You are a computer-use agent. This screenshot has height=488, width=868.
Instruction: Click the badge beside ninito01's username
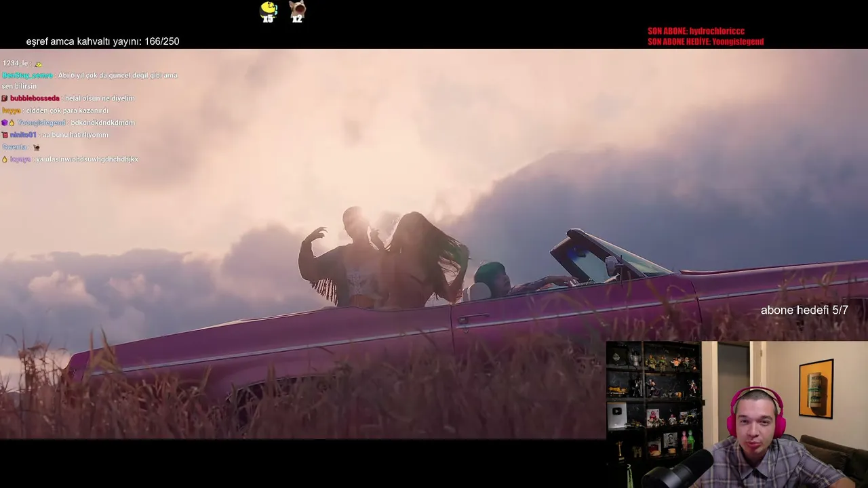[5, 135]
